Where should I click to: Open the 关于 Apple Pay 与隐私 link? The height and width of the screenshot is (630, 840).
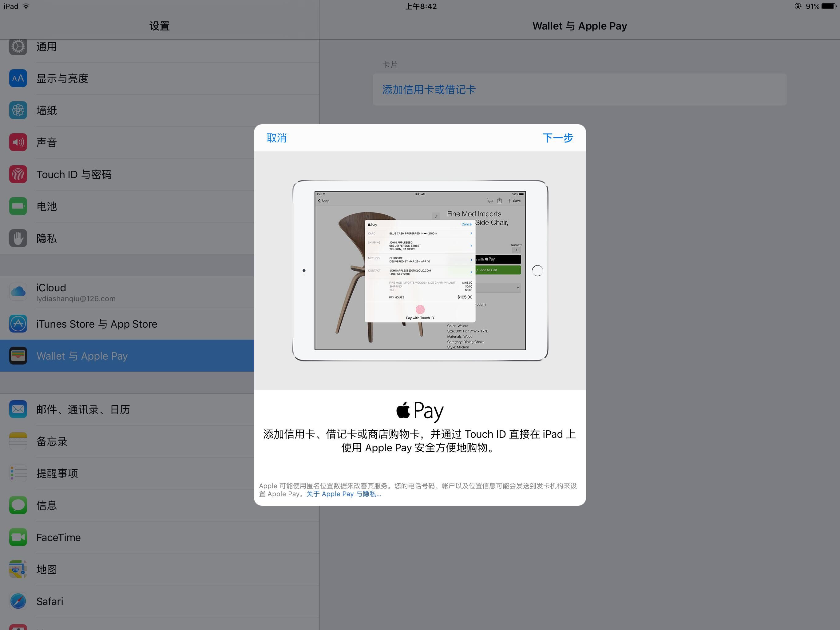pyautogui.click(x=344, y=494)
